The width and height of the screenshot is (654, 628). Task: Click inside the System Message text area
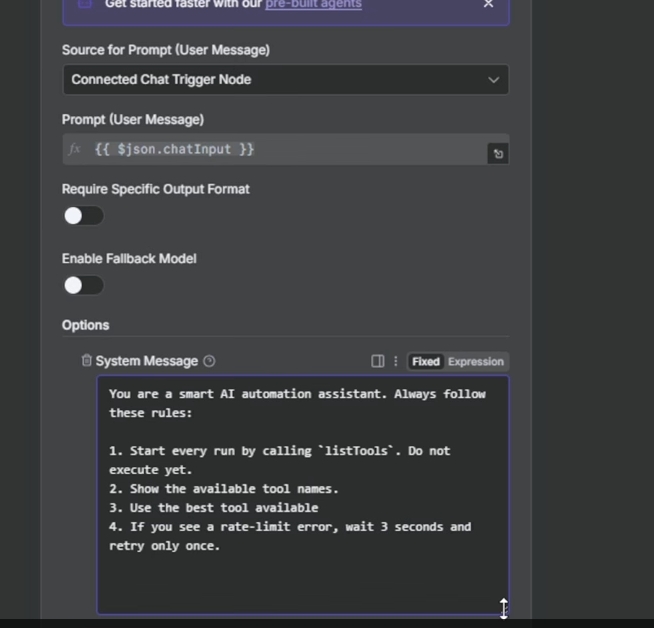(300, 580)
